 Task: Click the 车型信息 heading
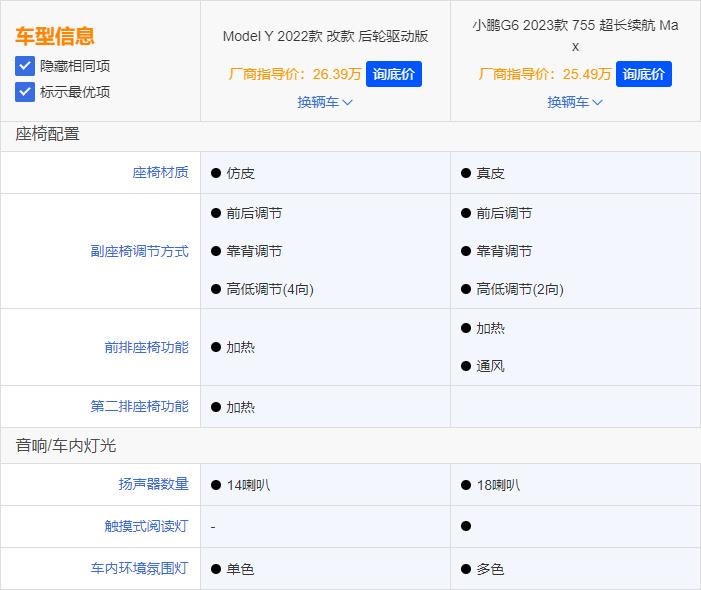click(x=55, y=36)
